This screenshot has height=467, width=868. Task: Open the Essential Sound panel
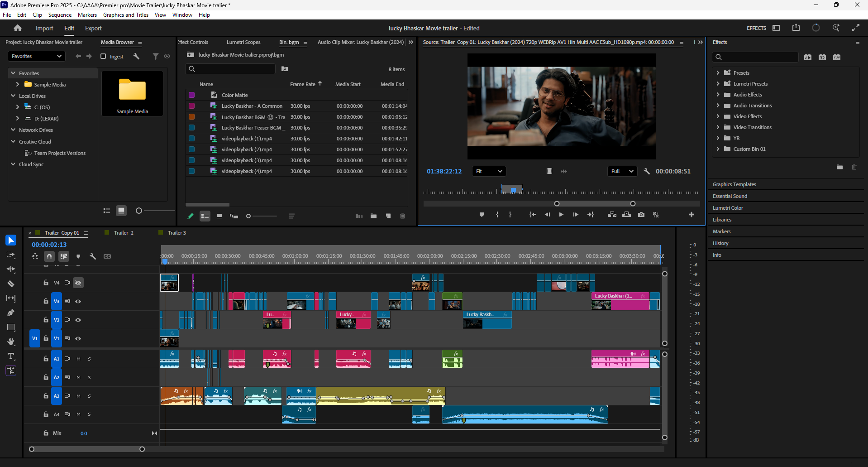(x=730, y=196)
